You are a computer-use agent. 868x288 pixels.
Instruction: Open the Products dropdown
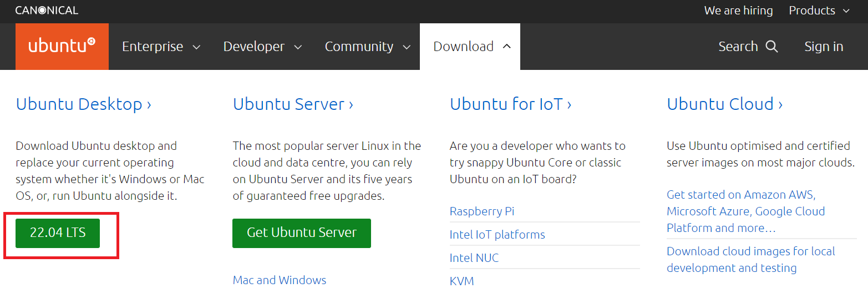pos(819,11)
